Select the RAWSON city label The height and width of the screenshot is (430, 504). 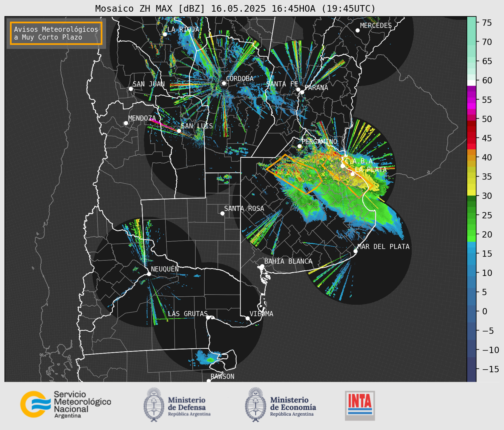click(222, 377)
